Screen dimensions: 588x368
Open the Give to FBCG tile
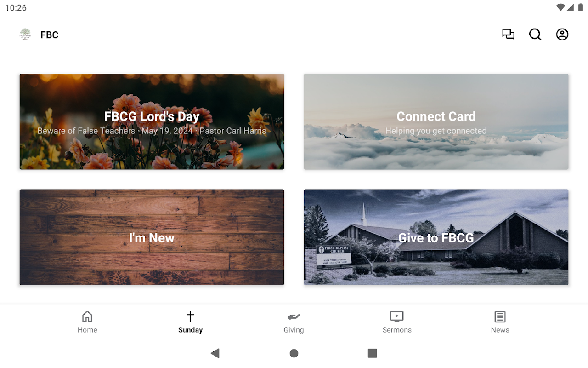(x=436, y=237)
